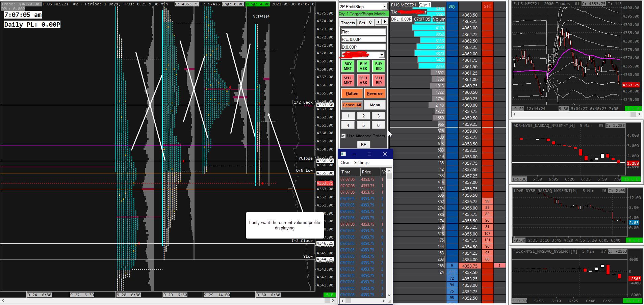The image size is (644, 305).
Task: Click the Price column header in Time and Sales
Action: click(x=370, y=172)
